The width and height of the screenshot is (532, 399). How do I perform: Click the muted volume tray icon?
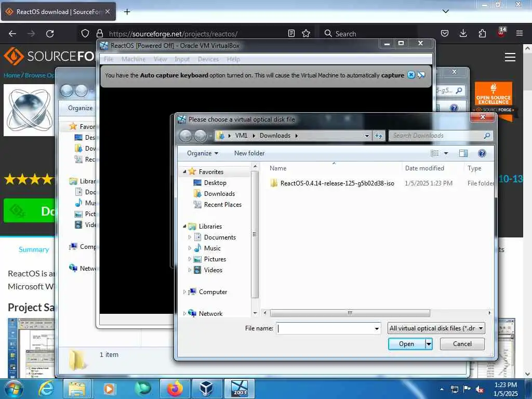pyautogui.click(x=480, y=390)
